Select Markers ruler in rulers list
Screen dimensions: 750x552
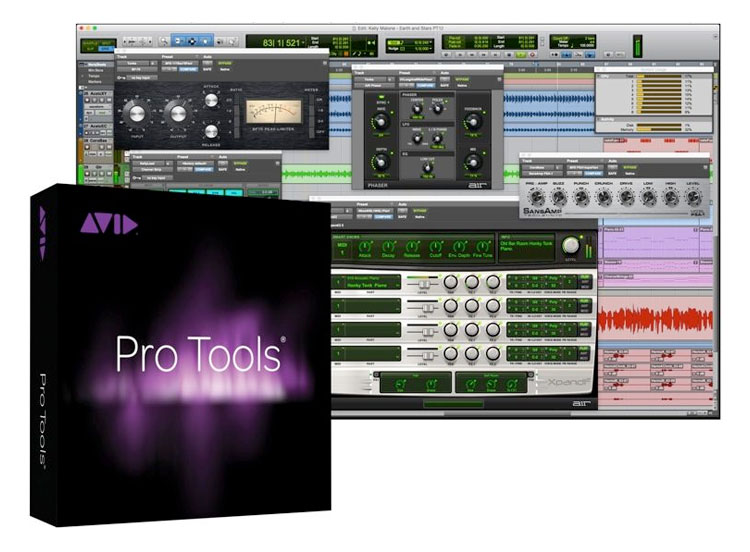point(95,82)
